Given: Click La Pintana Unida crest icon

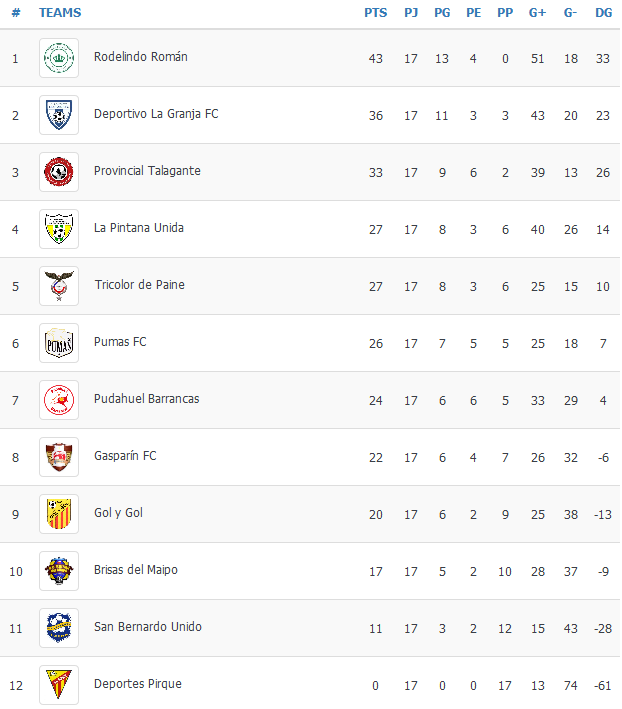Looking at the screenshot, I should pos(59,229).
